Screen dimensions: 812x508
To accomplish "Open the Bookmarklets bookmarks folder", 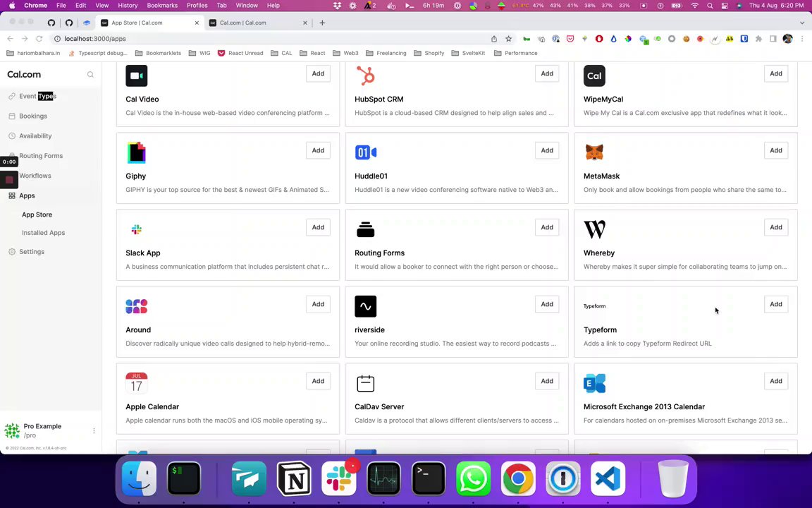I will click(x=158, y=53).
